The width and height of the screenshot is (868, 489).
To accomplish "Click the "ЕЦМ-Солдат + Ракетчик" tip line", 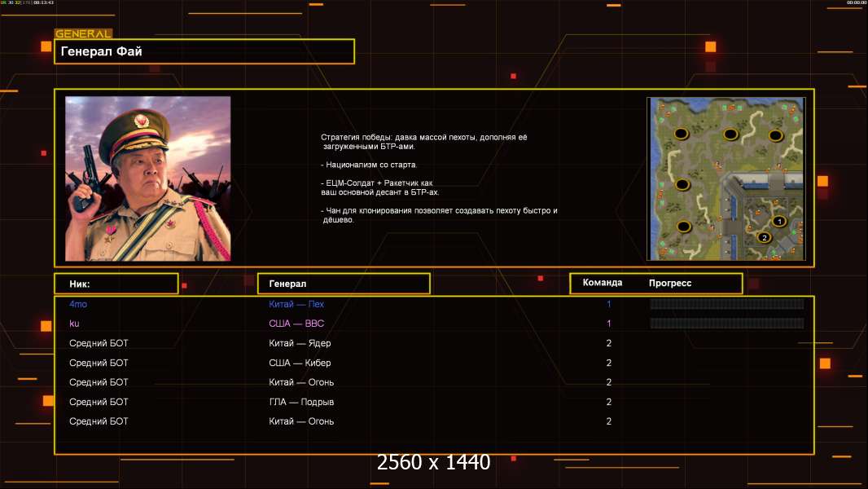I will tap(379, 187).
